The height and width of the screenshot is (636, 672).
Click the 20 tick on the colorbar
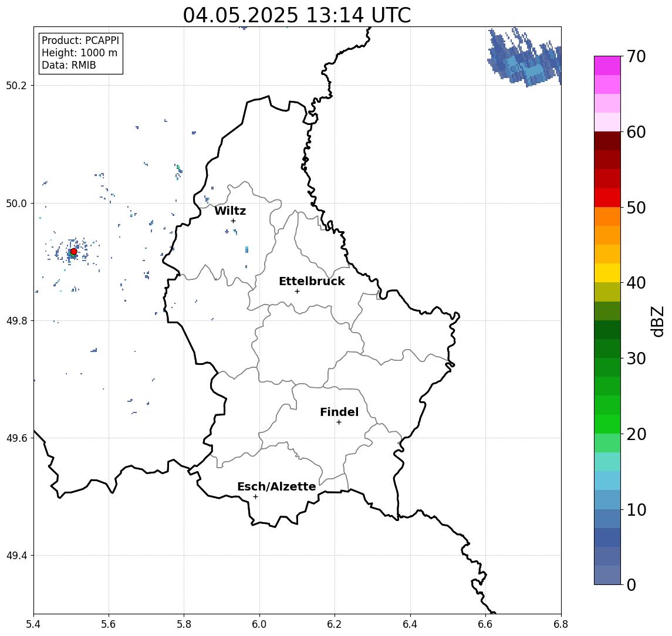click(x=636, y=434)
